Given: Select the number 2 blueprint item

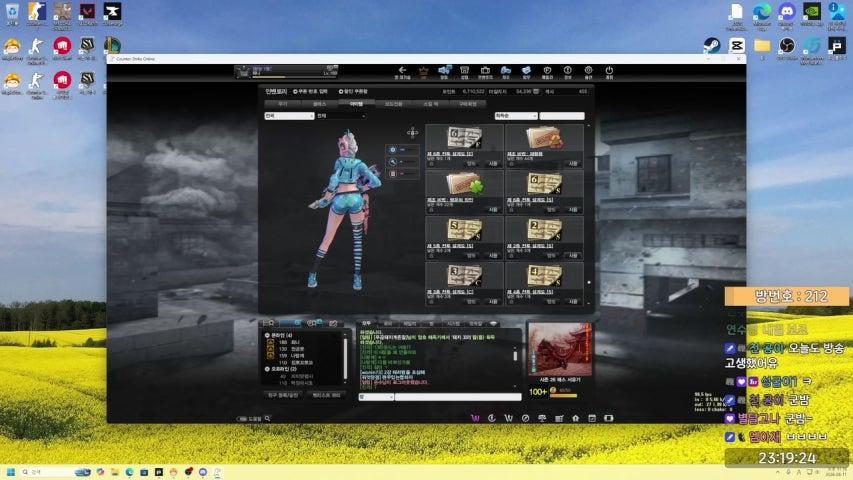Looking at the screenshot, I should [x=544, y=237].
